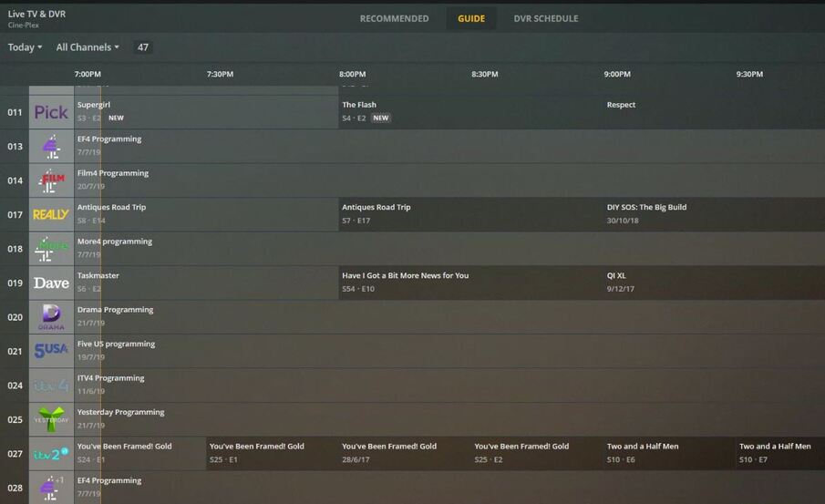Select QI XL programme
The width and height of the screenshot is (825, 504).
pos(714,283)
